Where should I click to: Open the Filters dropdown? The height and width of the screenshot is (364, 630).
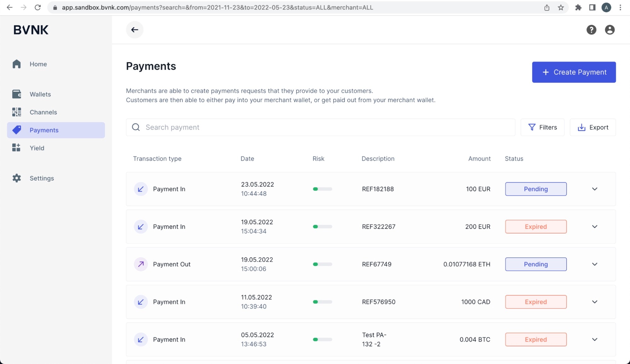point(542,127)
